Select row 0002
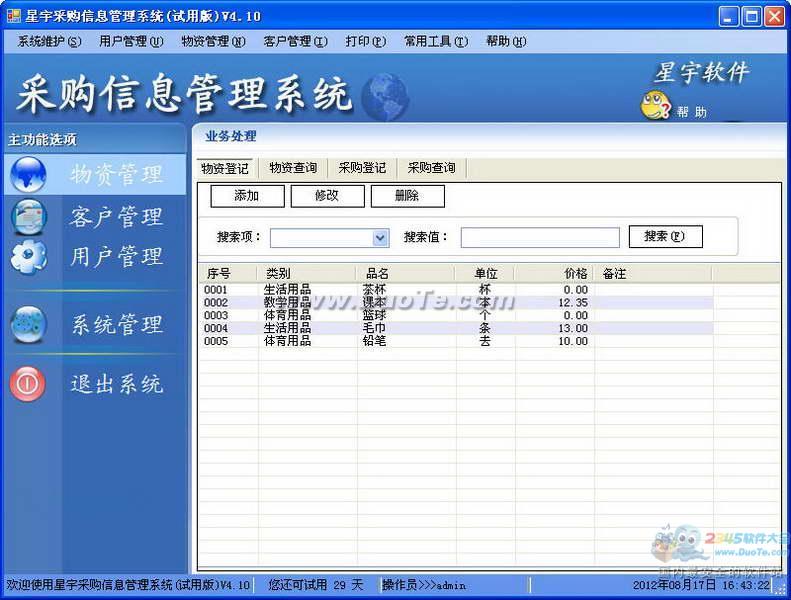The image size is (791, 600). [x=456, y=302]
